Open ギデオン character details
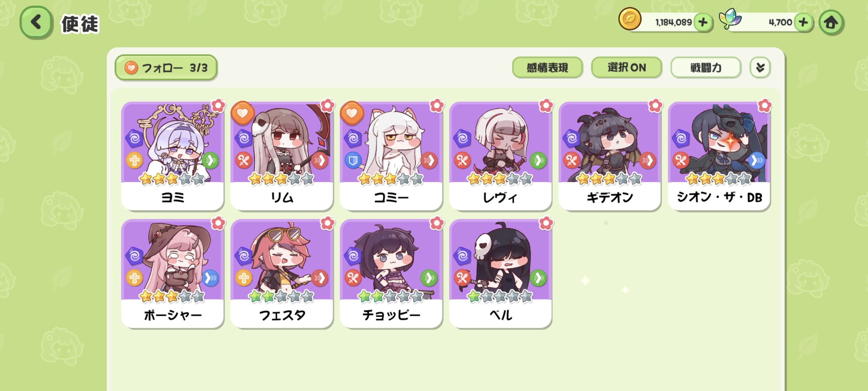 point(610,156)
